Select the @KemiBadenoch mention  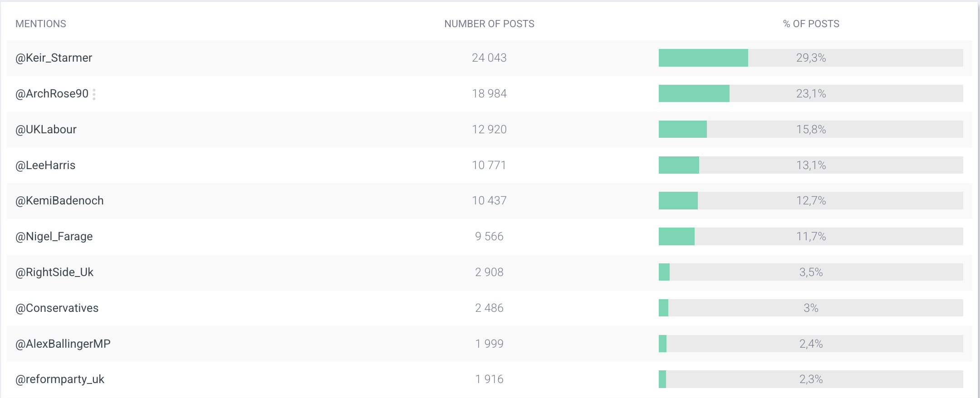(59, 201)
